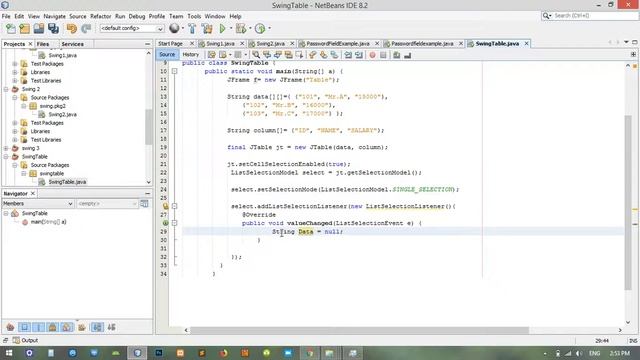Select main(String[] a) in Navigator
Viewport: 640px width, 360px height.
tap(48, 222)
